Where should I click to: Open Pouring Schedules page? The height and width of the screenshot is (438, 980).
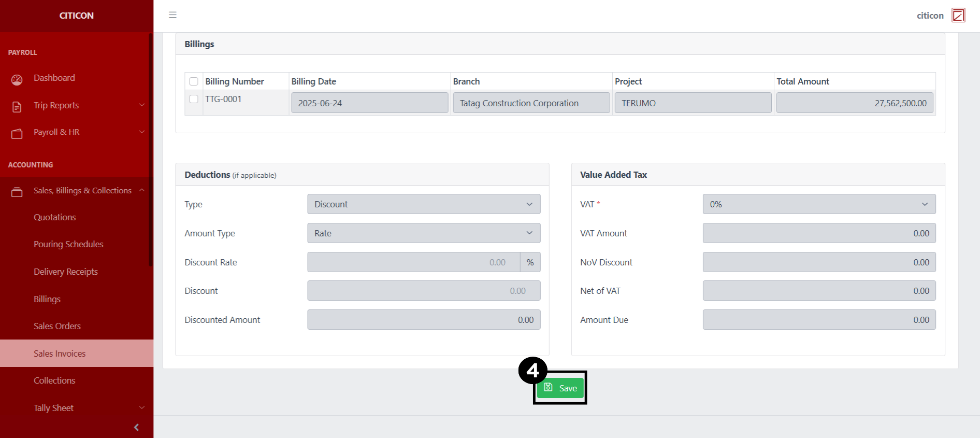pos(68,244)
